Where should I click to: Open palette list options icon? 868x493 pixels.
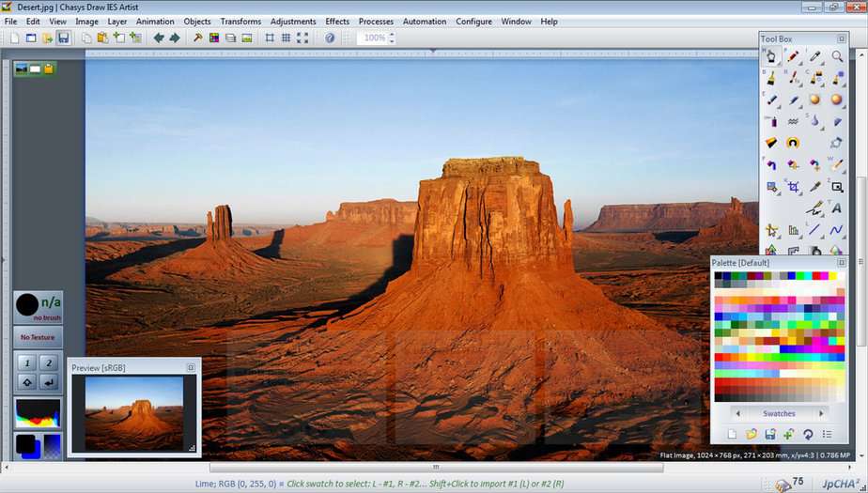pos(827,435)
